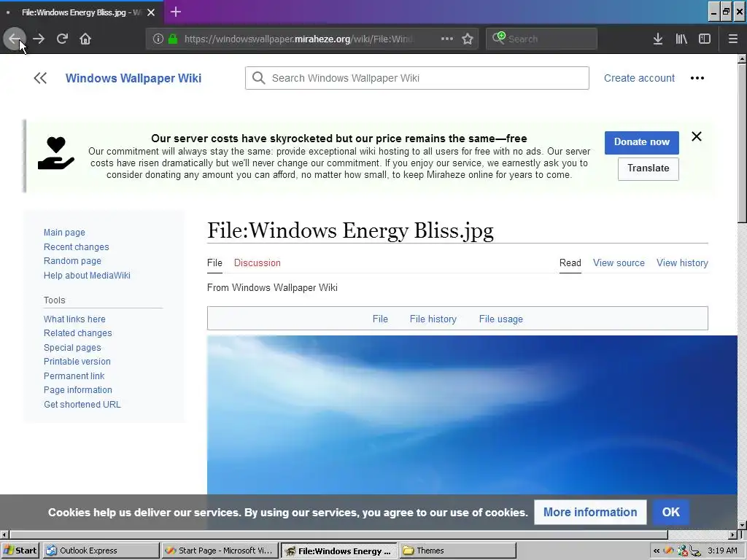
Task: Open the Themes folder from taskbar
Action: click(x=457, y=551)
